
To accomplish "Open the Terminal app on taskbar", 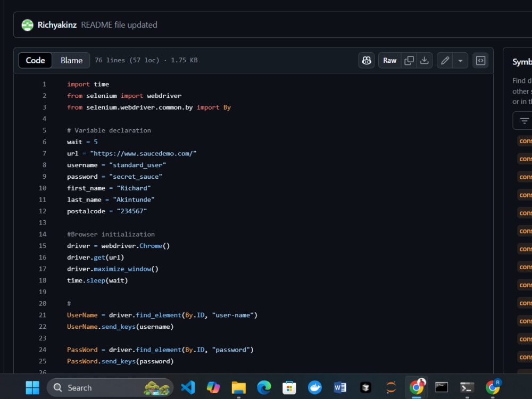I will click(x=467, y=387).
